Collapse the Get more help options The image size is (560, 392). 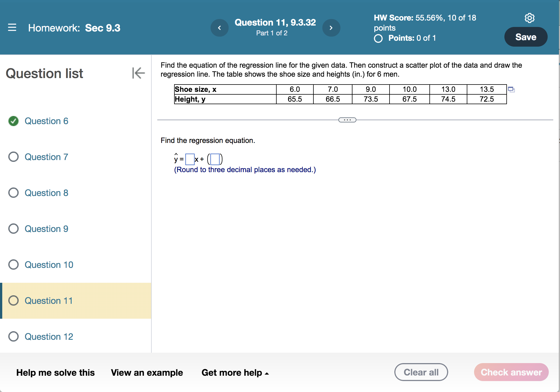point(267,373)
